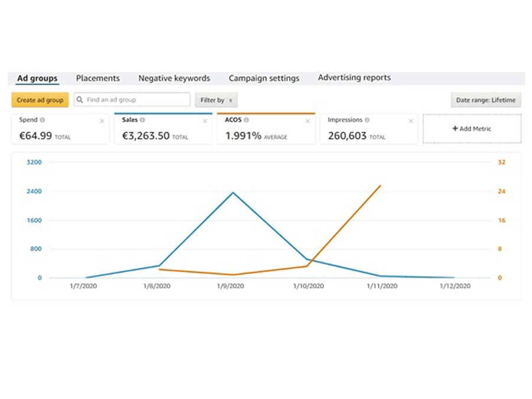Screen dimensions: 532x399
Task: Select the Ad groups tab
Action: click(37, 78)
